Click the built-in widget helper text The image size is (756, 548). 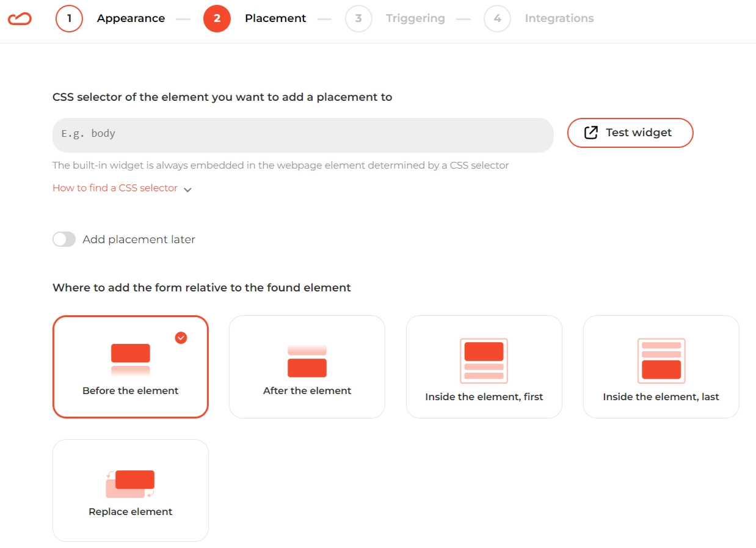point(280,165)
